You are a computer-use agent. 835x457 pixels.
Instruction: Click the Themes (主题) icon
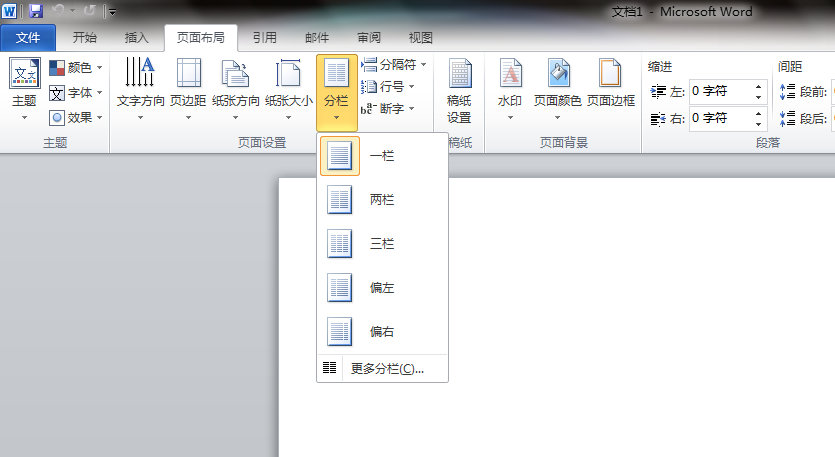(24, 74)
